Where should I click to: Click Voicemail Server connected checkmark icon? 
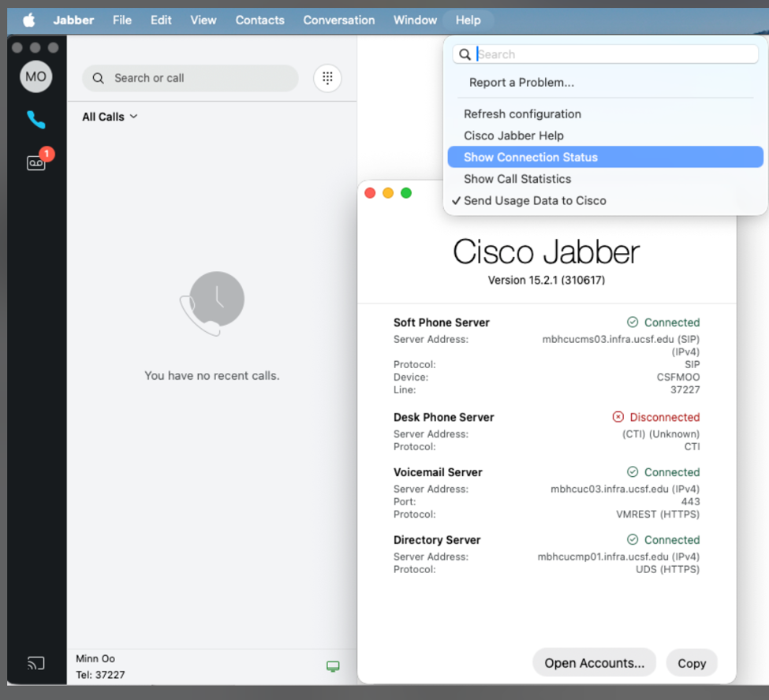pyautogui.click(x=633, y=471)
